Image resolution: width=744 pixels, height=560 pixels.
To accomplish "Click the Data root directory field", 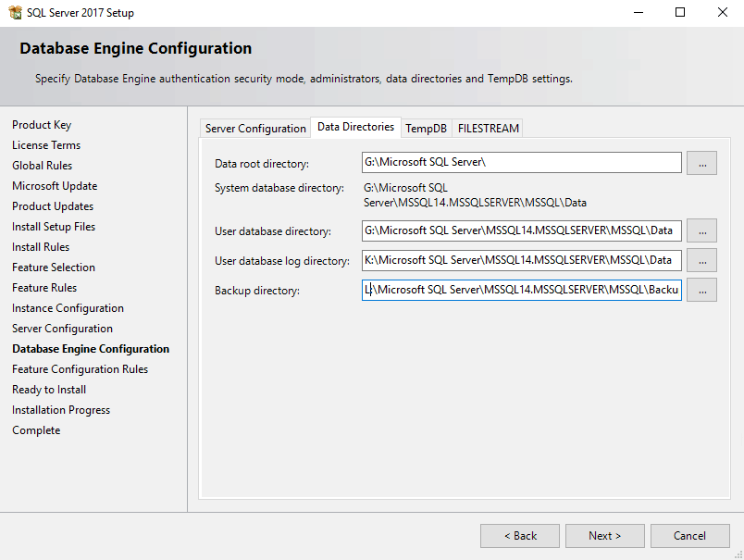I will 522,163.
